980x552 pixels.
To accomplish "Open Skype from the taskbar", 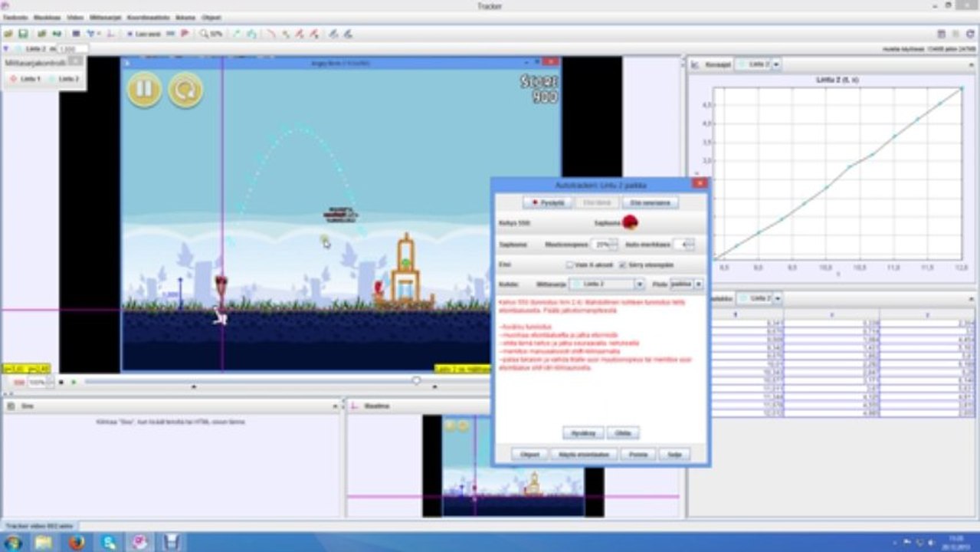I will pyautogui.click(x=109, y=543).
